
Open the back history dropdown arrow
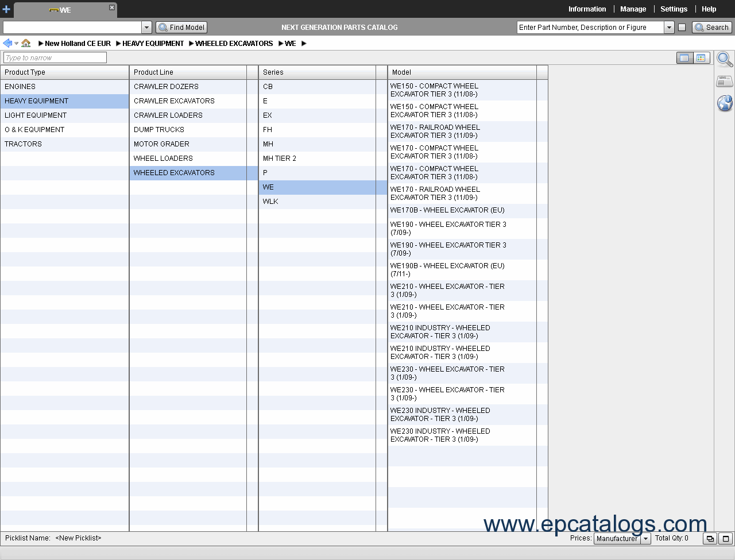[x=16, y=44]
